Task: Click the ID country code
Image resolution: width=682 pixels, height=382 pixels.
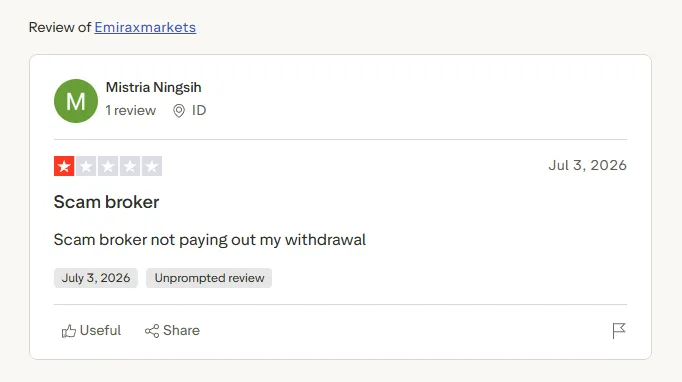Action: [x=199, y=111]
